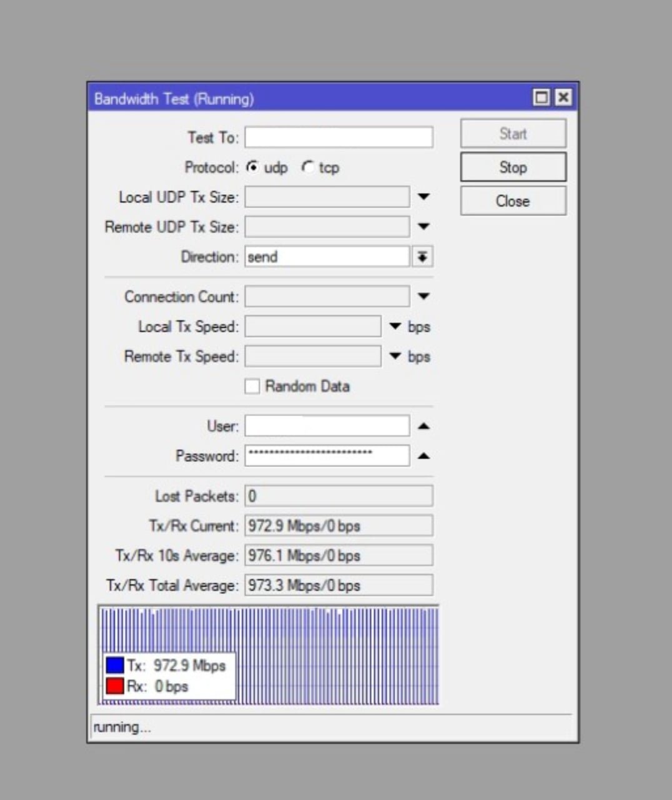This screenshot has width=672, height=800.
Task: Expand the Remote Tx Speed arrow
Action: click(x=395, y=357)
